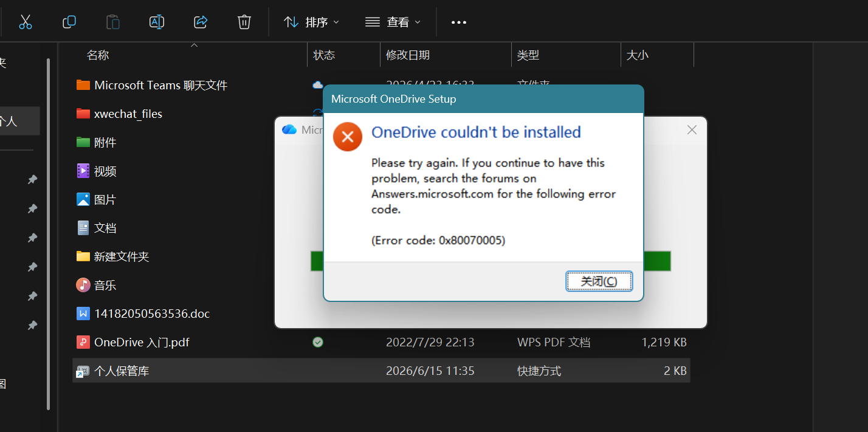Click the Paste clipboard icon

113,22
